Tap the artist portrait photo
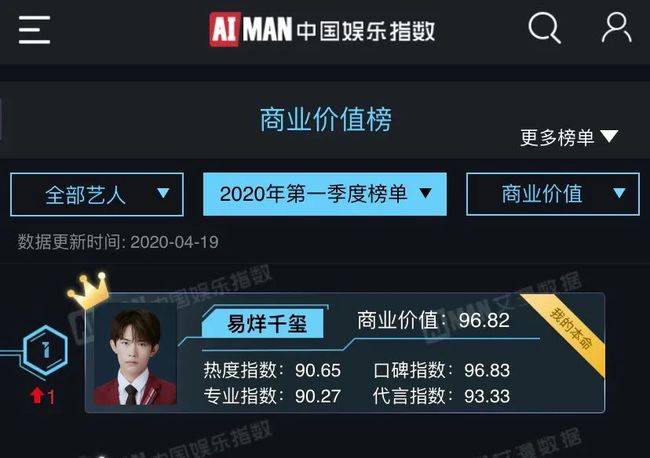 pyautogui.click(x=136, y=356)
